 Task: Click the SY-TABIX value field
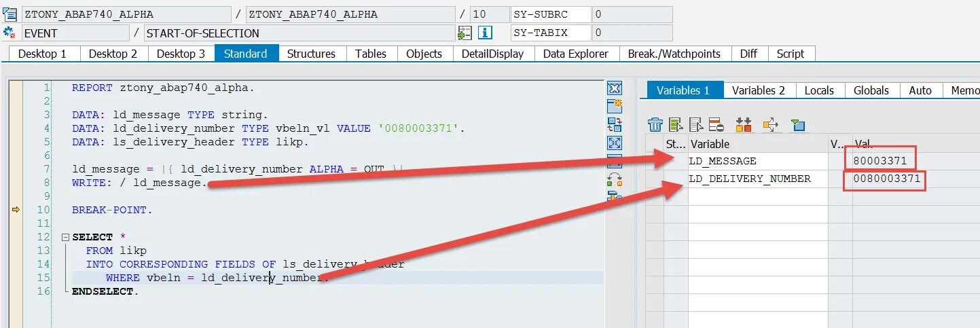(x=632, y=33)
